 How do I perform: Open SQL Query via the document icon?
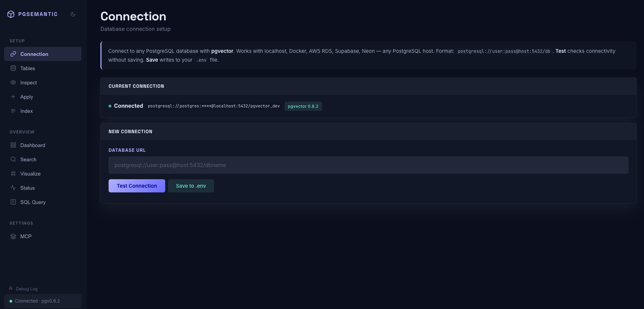pyautogui.click(x=13, y=202)
